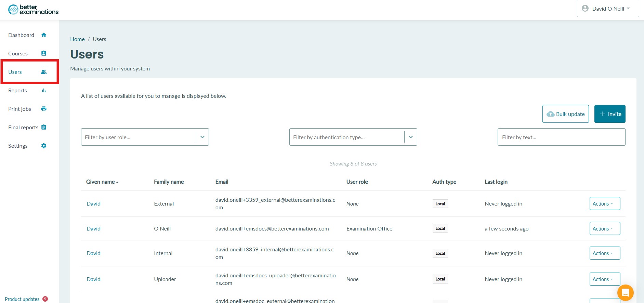Open David link in Internal row
Screen dimensions: 644x303
coord(93,253)
